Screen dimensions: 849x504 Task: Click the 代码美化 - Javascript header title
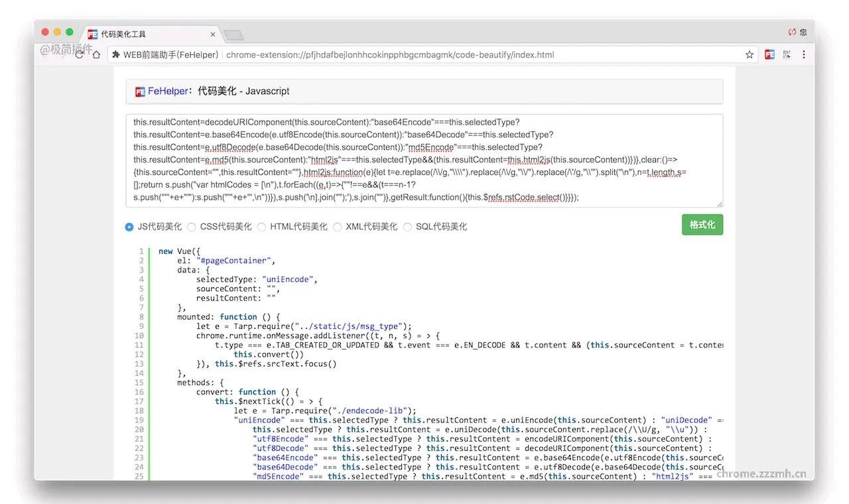(243, 92)
